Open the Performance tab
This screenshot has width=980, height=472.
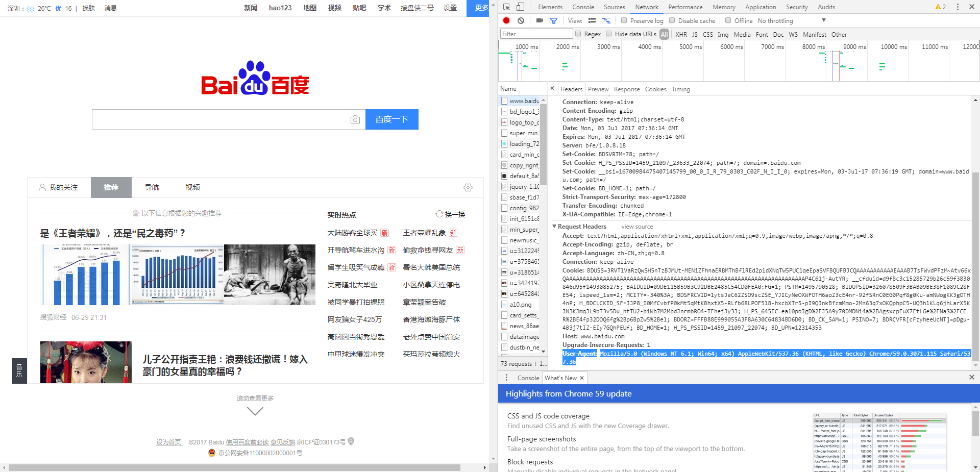685,7
